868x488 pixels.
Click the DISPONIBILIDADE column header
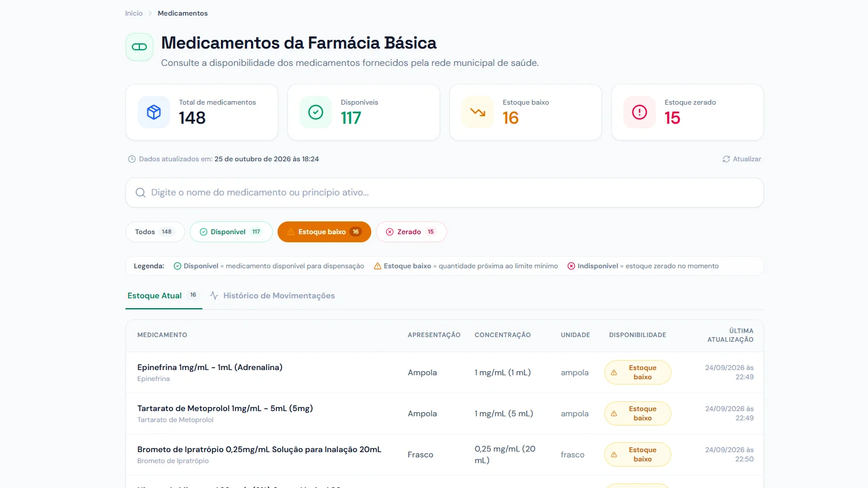tap(638, 335)
